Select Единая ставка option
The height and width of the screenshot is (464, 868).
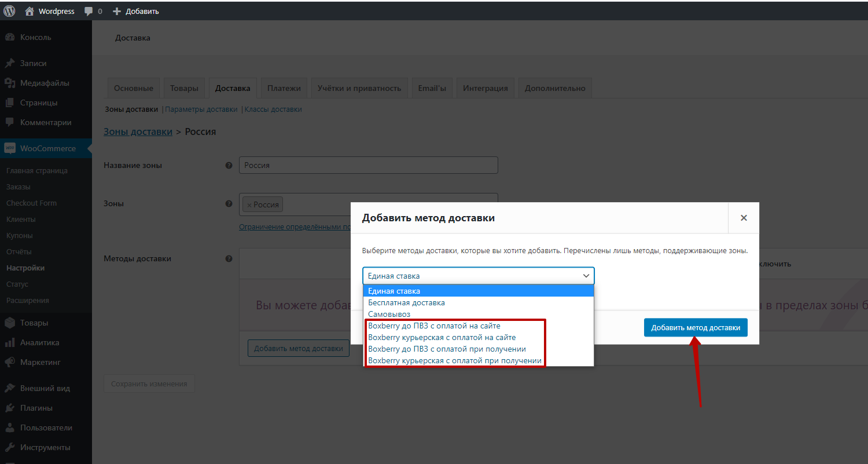tap(479, 291)
